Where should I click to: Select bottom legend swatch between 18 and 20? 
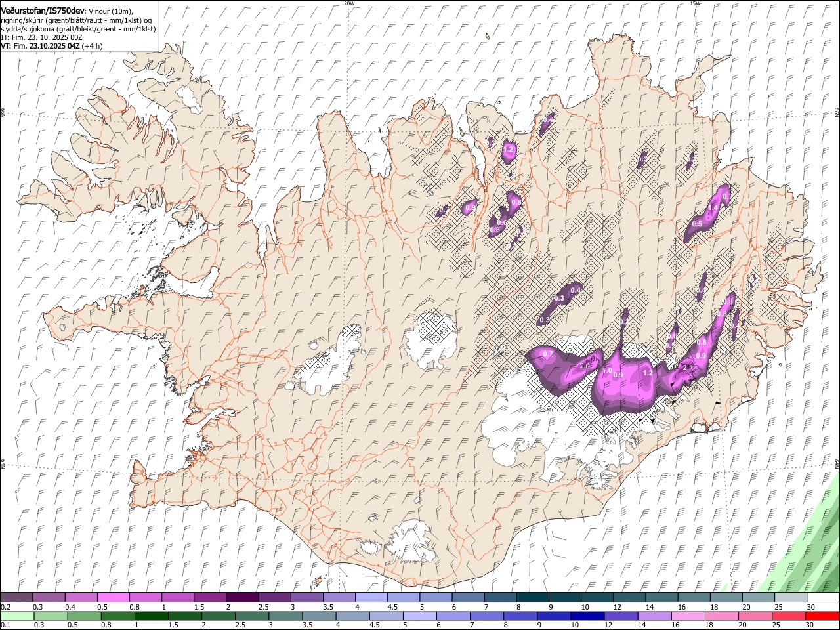(721, 616)
